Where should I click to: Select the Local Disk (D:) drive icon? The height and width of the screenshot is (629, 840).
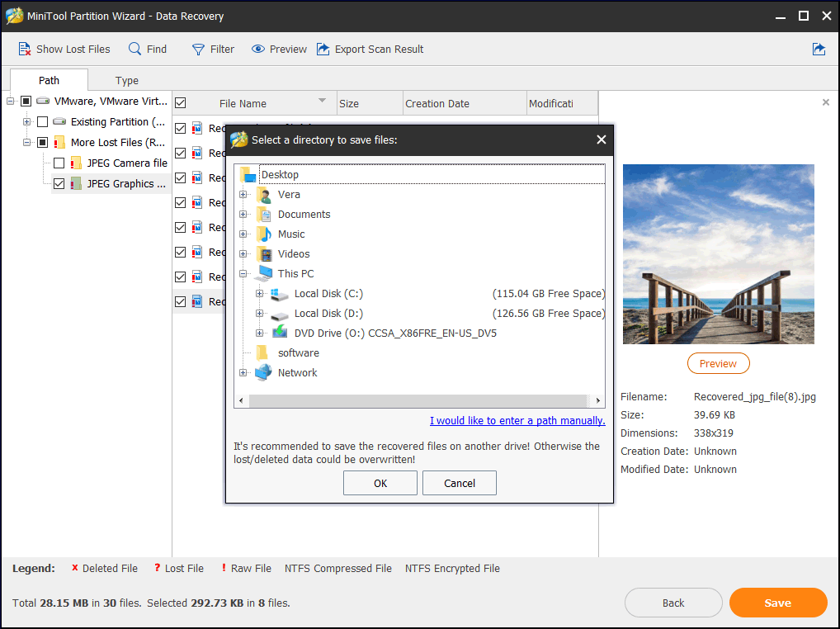point(281,314)
